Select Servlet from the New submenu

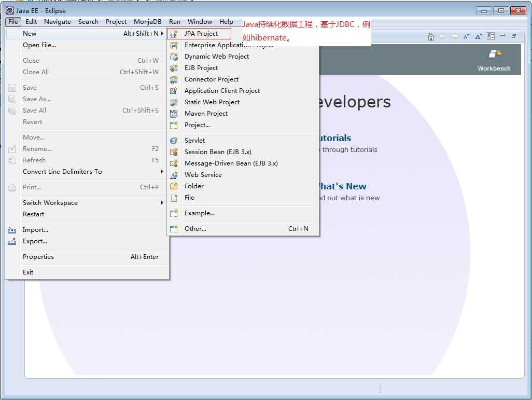pos(243,141)
